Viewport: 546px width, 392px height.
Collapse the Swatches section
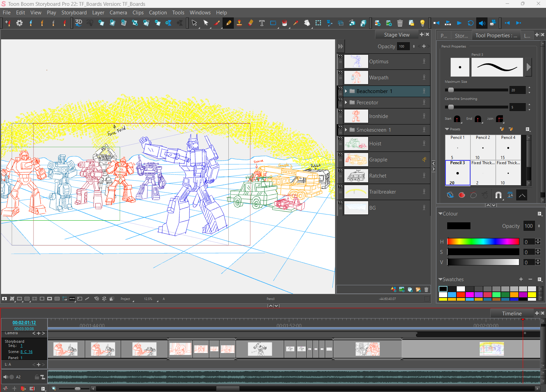(x=440, y=279)
